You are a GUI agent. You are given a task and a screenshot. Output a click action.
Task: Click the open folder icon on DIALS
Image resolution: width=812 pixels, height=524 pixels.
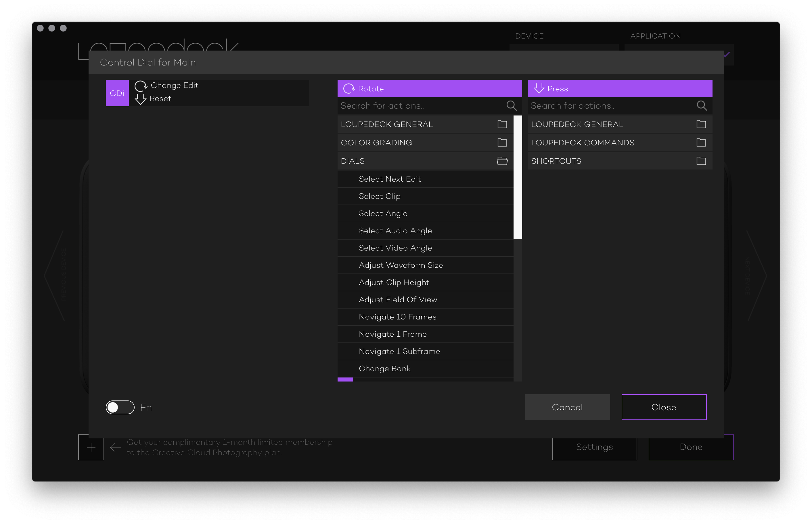(x=502, y=161)
